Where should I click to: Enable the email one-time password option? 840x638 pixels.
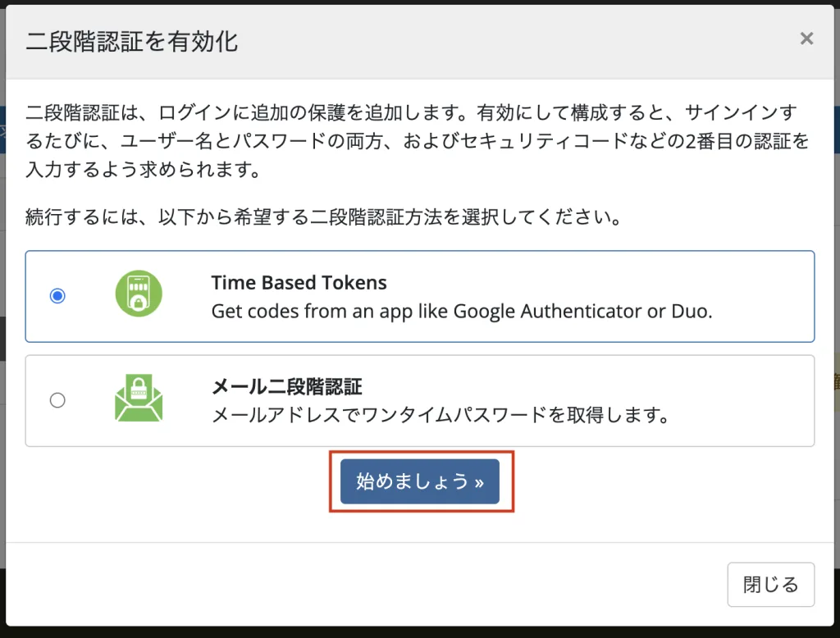57,400
